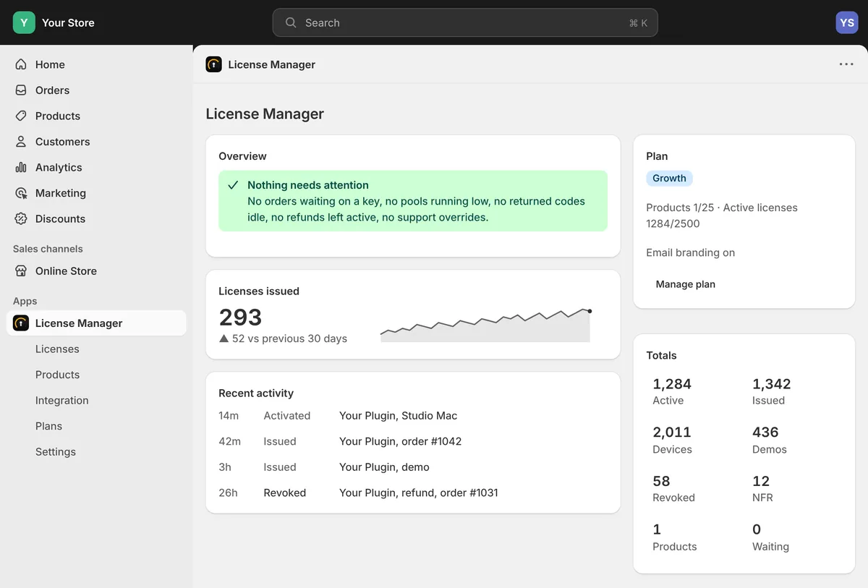Click the Home icon in sidebar
Screen dimensions: 868x588
pos(21,64)
